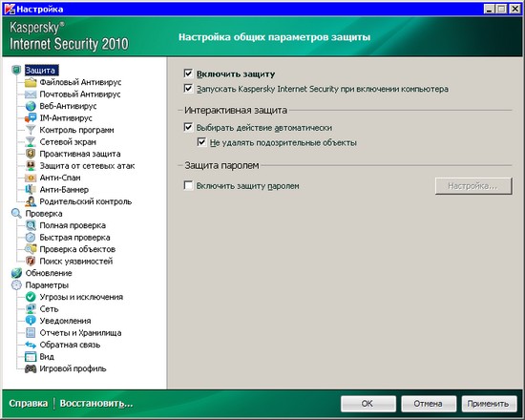Open Родительский контроль settings
The height and width of the screenshot is (420, 525).
pyautogui.click(x=86, y=201)
